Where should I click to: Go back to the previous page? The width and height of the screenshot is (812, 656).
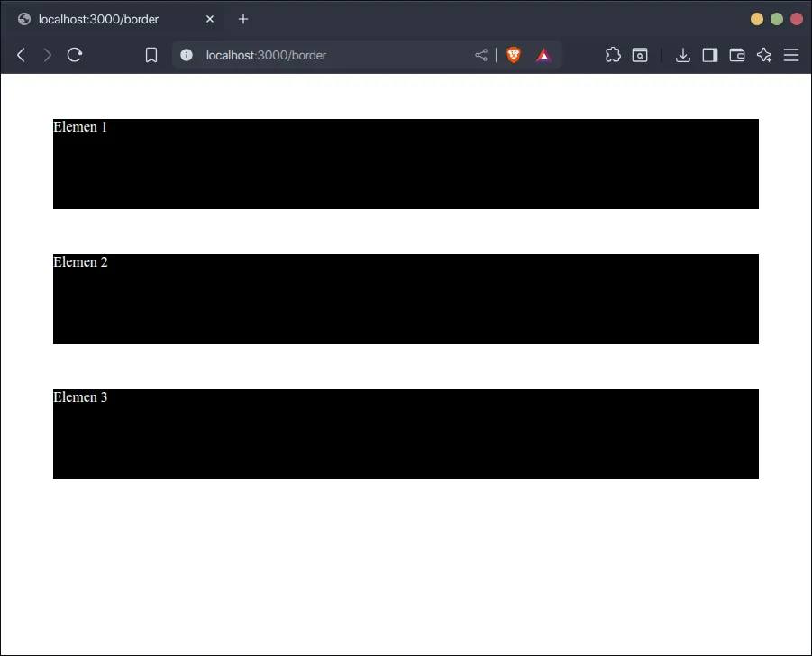click(x=21, y=55)
